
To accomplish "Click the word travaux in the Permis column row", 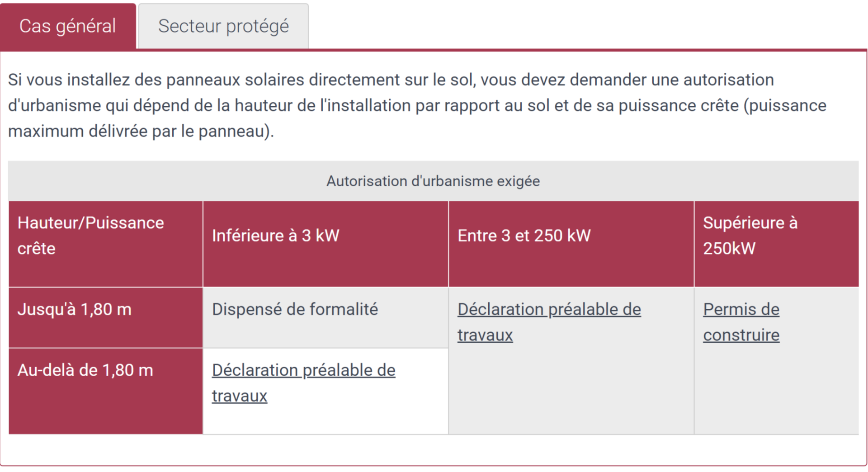I will click(x=485, y=335).
